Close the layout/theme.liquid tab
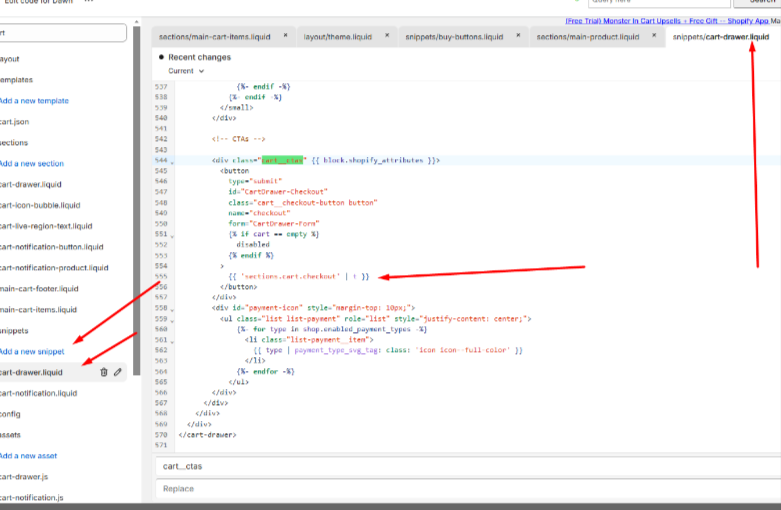Image resolution: width=781 pixels, height=510 pixels. coord(387,35)
